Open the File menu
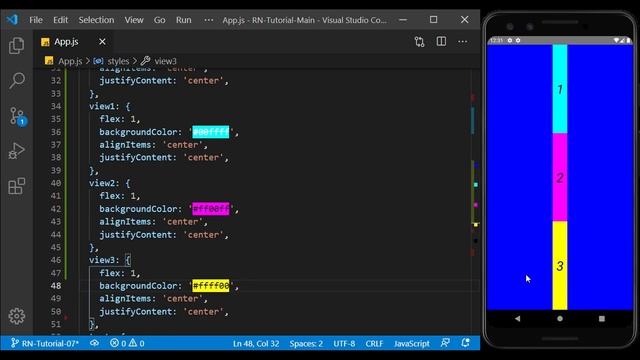This screenshot has height=360, width=640. [36, 20]
